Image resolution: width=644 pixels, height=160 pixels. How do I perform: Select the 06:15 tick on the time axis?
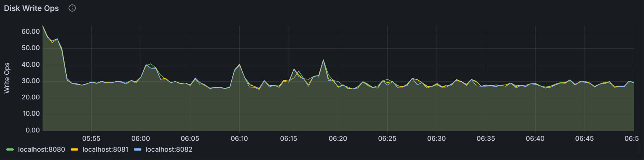(289, 139)
